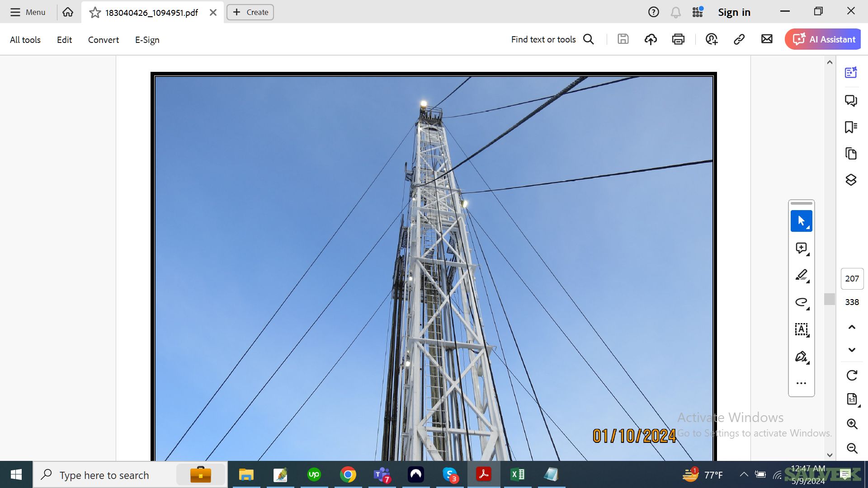Open the generative summary panel icon

[x=851, y=72]
